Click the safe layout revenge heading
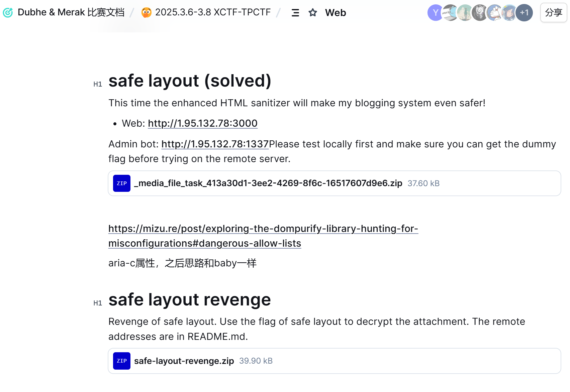 189,300
